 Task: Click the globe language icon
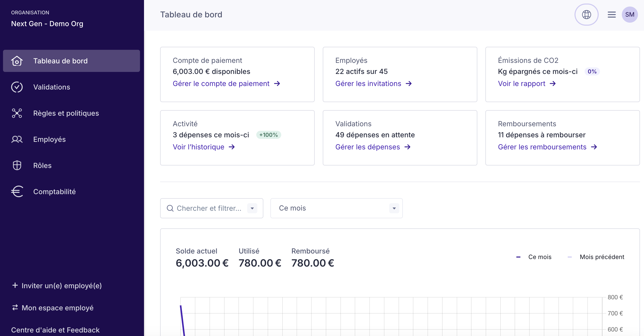click(586, 15)
